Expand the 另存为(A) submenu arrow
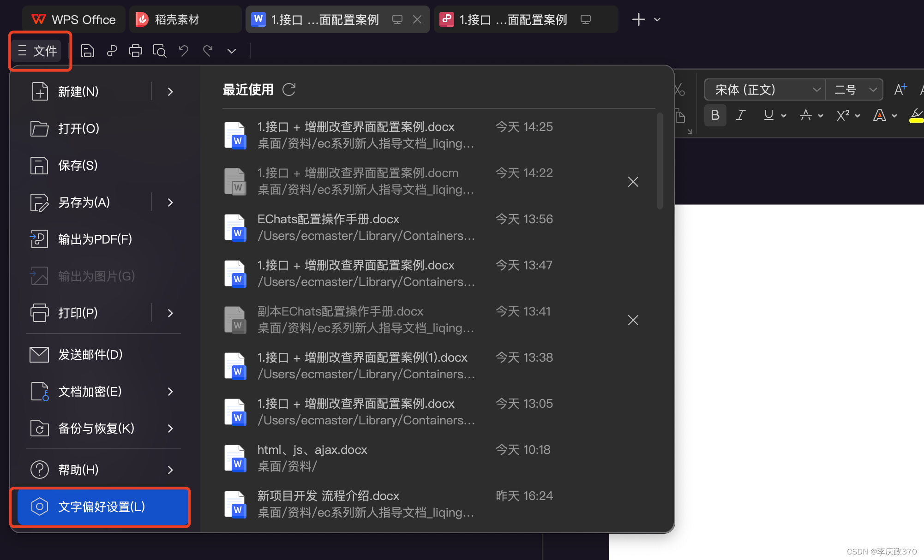The image size is (924, 560). click(170, 203)
